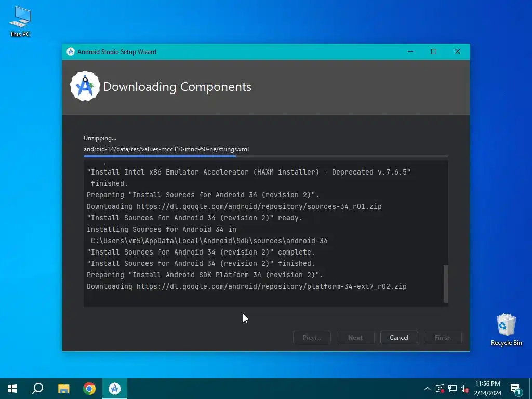Click 'Installing Sources for Android 34 in' line
This screenshot has width=532, height=399.
(162, 229)
